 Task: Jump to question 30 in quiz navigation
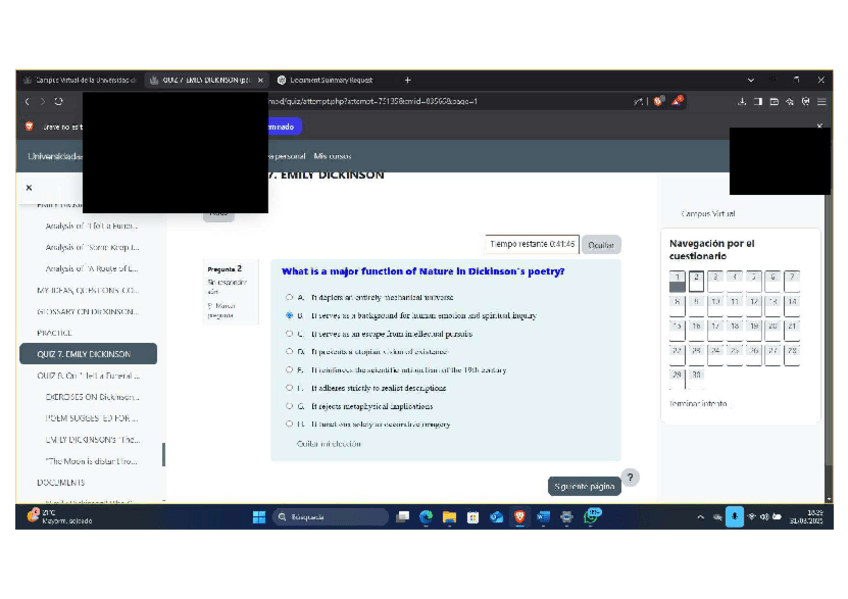(697, 378)
